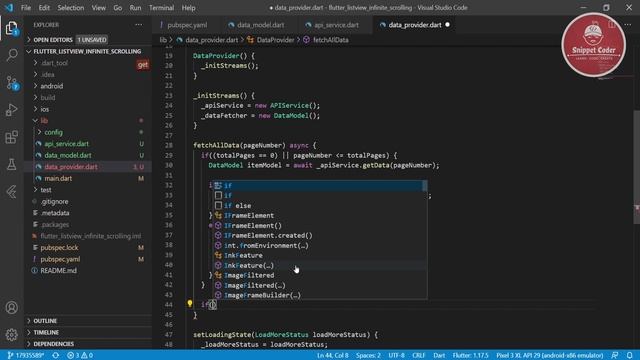The height and width of the screenshot is (360, 640).
Task: Click CRLF end of line setting
Action: (419, 355)
